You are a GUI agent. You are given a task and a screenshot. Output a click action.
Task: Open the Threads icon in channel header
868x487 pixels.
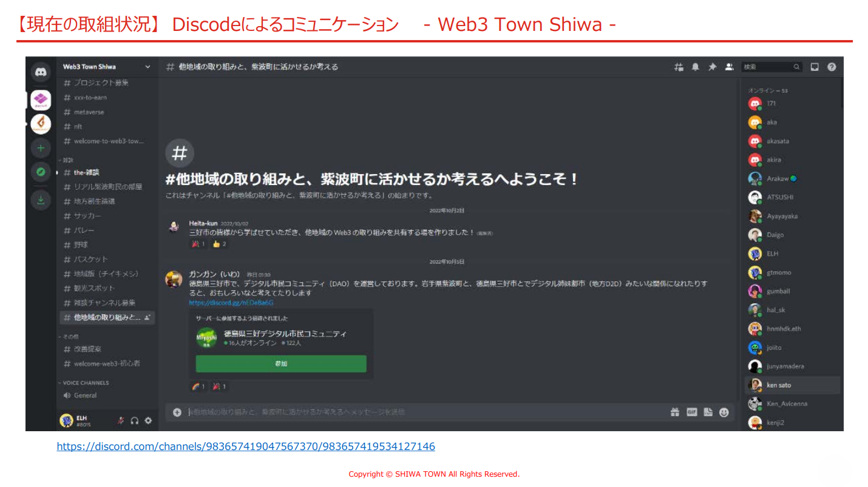(679, 67)
